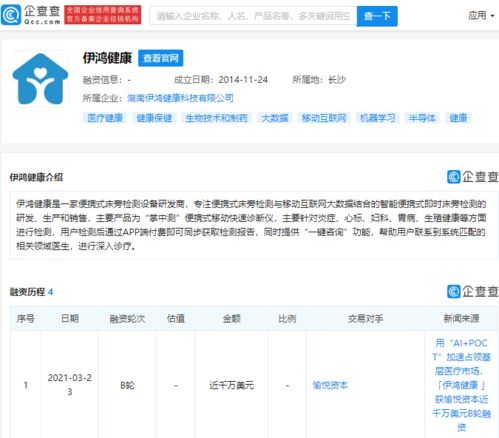Click the 交易对手 column header
Viewport: 499px width, 438px height.
pyautogui.click(x=365, y=319)
